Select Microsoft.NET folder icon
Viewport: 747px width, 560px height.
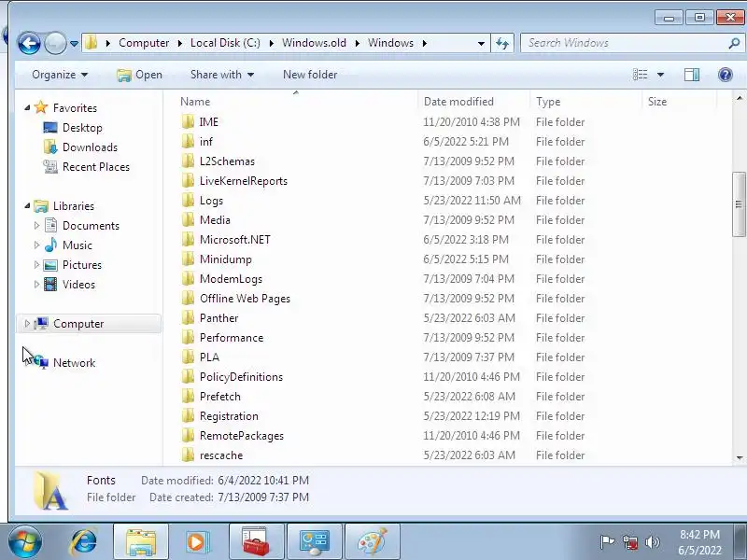pos(189,240)
